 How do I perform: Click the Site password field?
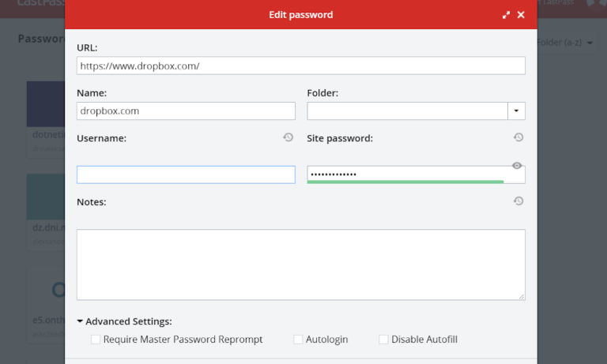click(x=417, y=174)
